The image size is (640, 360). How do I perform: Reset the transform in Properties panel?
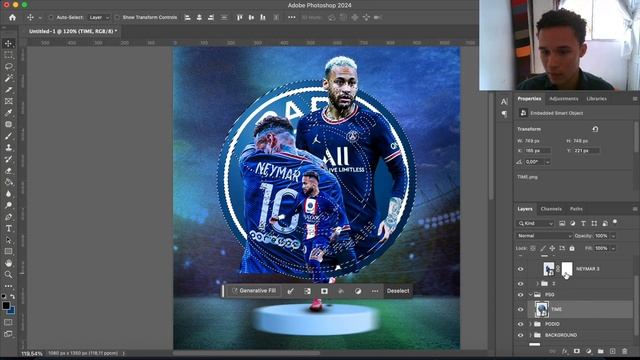tap(595, 129)
